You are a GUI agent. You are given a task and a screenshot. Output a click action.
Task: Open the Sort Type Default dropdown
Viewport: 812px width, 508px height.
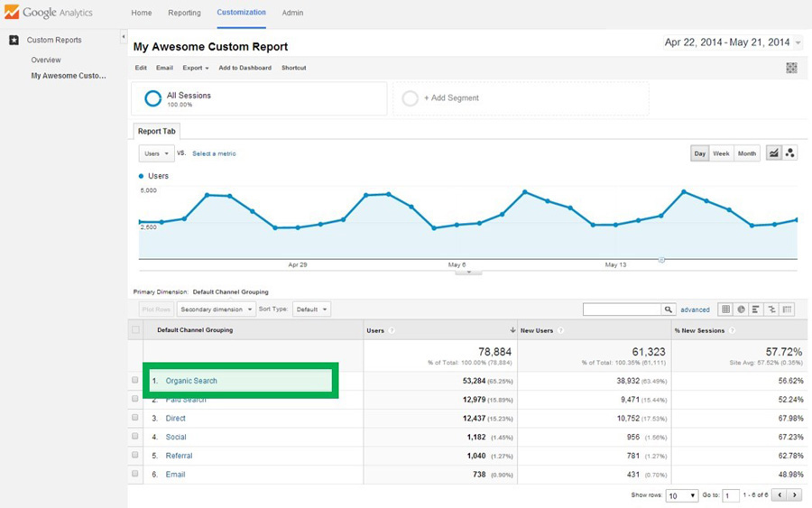[x=312, y=309]
